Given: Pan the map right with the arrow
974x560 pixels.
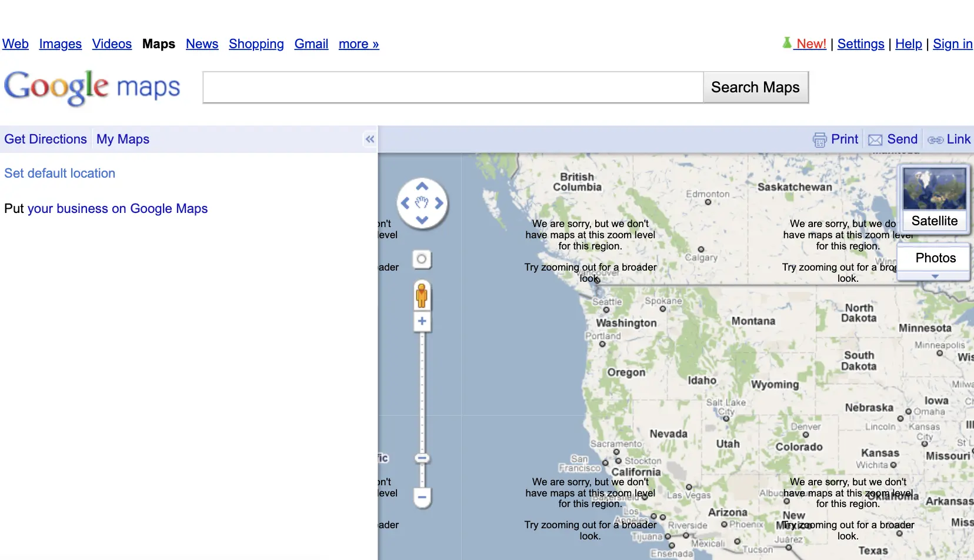Looking at the screenshot, I should point(439,203).
